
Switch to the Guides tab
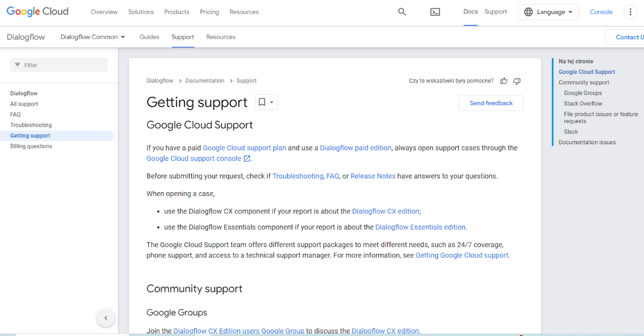tap(149, 37)
